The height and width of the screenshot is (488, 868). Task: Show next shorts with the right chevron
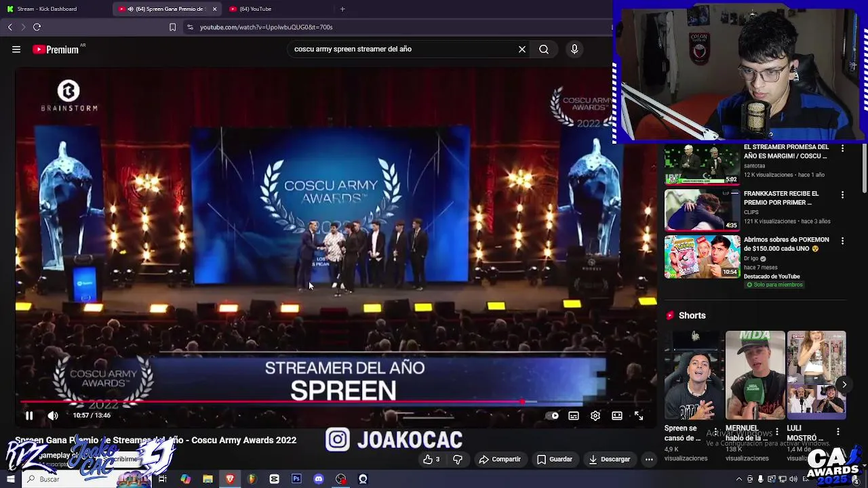[x=844, y=384]
